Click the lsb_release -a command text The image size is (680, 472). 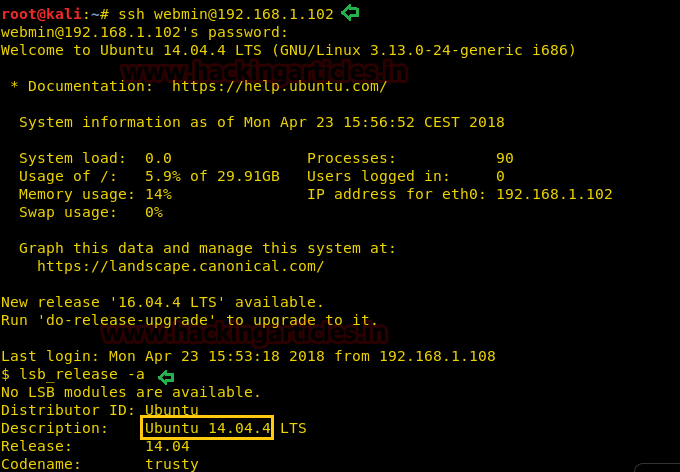coord(82,374)
